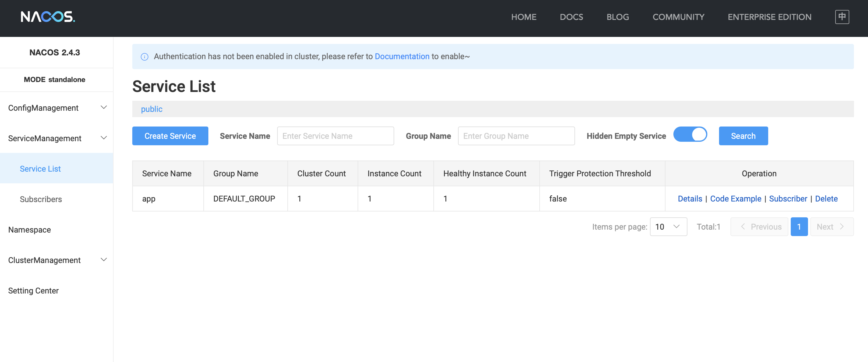The image size is (868, 362).
Task: Click the app service name cell
Action: [x=168, y=199]
